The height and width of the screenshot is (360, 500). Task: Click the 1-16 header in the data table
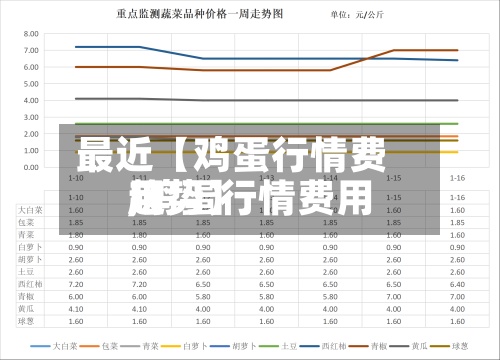(457, 197)
